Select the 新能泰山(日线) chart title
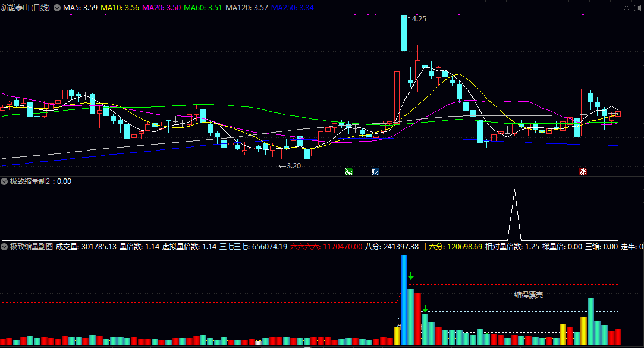644x348 pixels. (26, 8)
